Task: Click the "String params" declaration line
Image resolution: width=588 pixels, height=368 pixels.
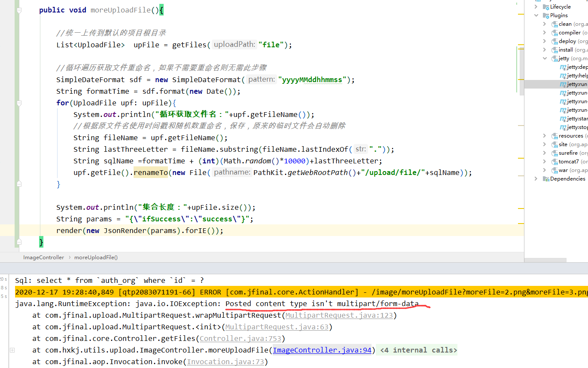Action: tap(155, 219)
